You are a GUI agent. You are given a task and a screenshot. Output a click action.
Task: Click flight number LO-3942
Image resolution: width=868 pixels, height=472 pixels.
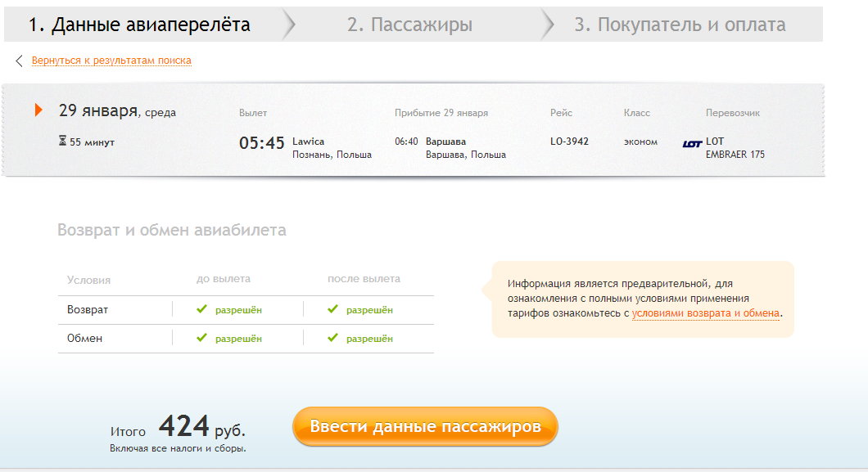coord(569,142)
